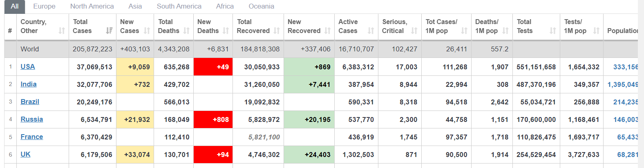
Task: Click the Population column header
Action: point(621,27)
